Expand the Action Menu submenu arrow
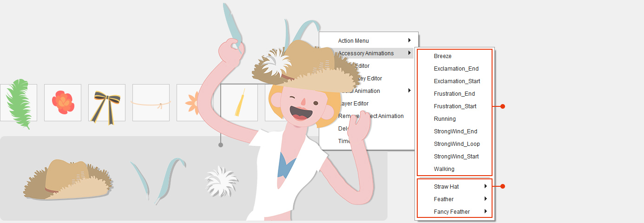This screenshot has width=644, height=223. pos(409,41)
